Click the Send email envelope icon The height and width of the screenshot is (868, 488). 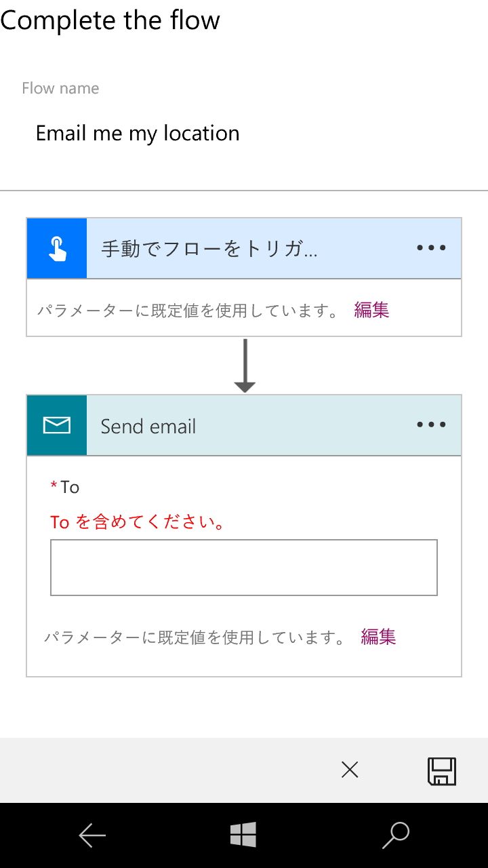click(57, 425)
